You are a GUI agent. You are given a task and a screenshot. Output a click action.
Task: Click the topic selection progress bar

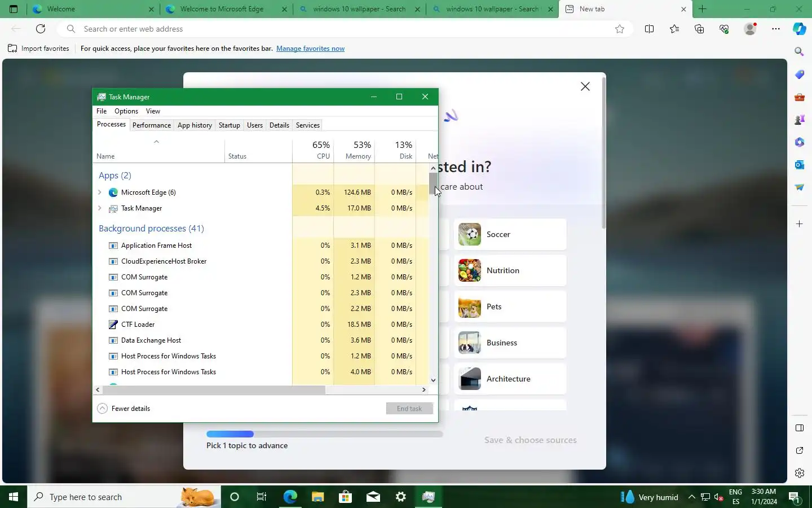click(x=325, y=434)
